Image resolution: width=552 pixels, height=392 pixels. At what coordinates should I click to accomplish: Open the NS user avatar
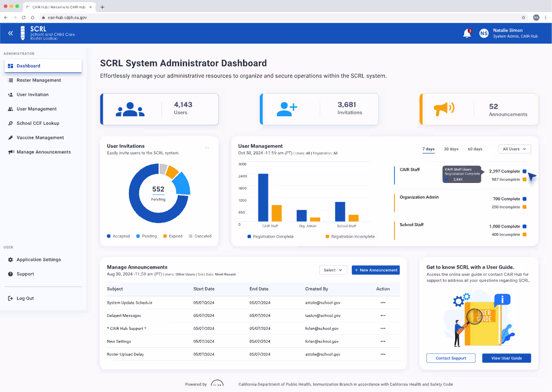click(484, 34)
